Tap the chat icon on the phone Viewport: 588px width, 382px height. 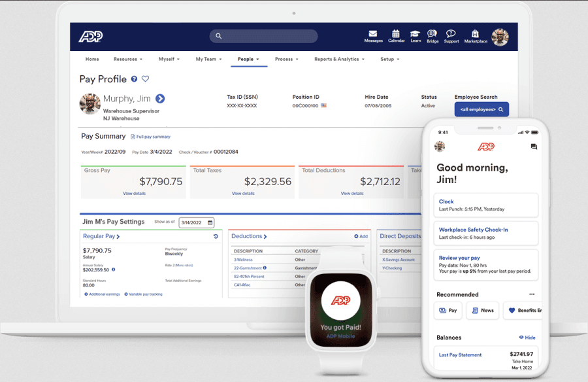coord(534,147)
